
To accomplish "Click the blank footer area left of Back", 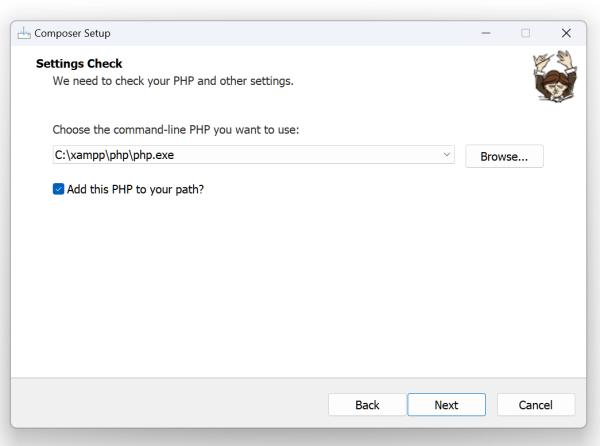I will coord(170,405).
